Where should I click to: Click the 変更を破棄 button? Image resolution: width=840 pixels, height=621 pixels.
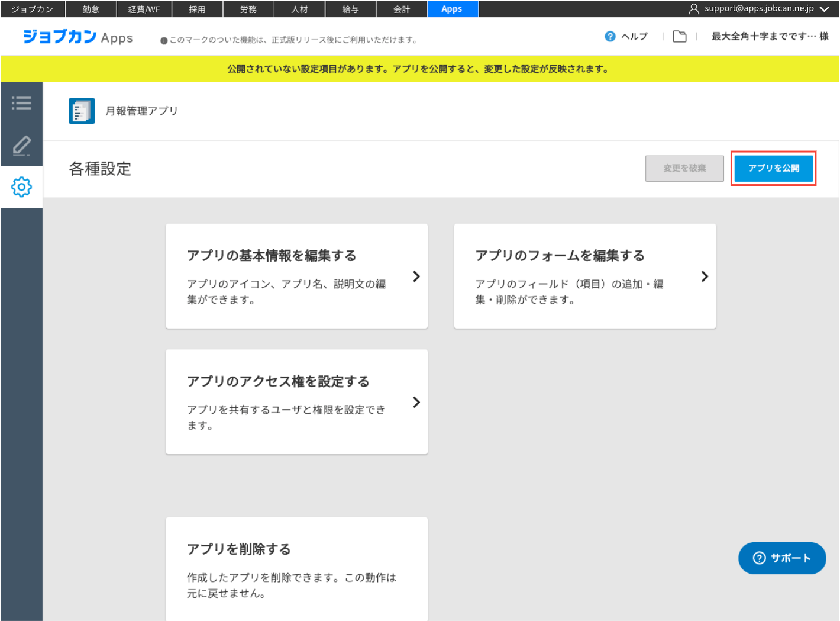coord(684,169)
